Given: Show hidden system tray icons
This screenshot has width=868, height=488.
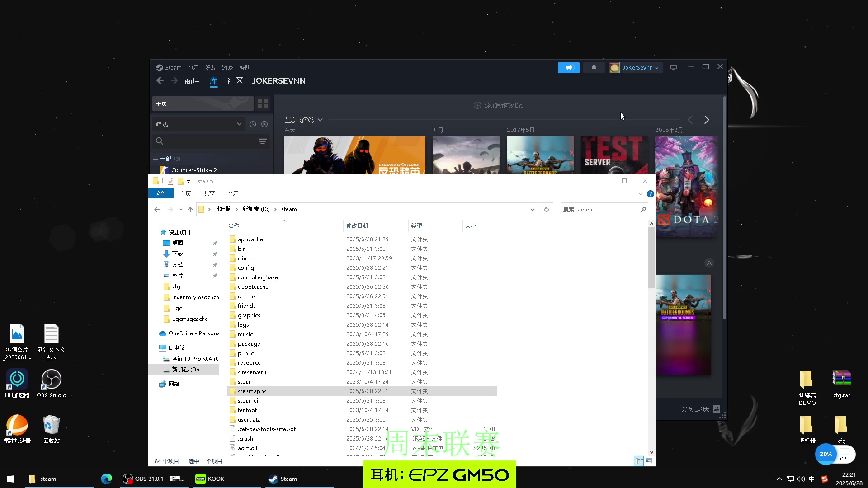Looking at the screenshot, I should [779, 479].
